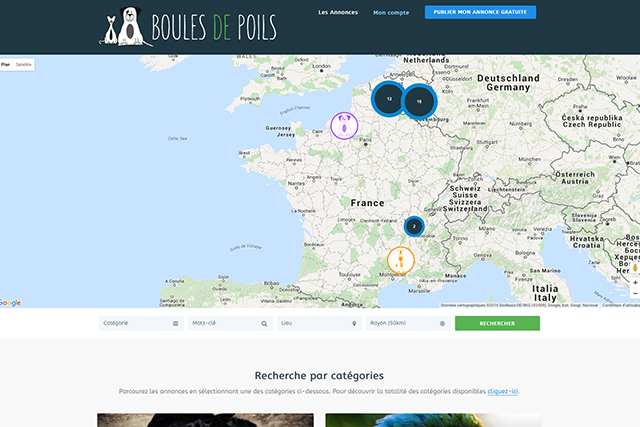Viewport: 640px width, 427px height.
Task: Open the small cluster marker labeled 2
Action: tap(414, 226)
